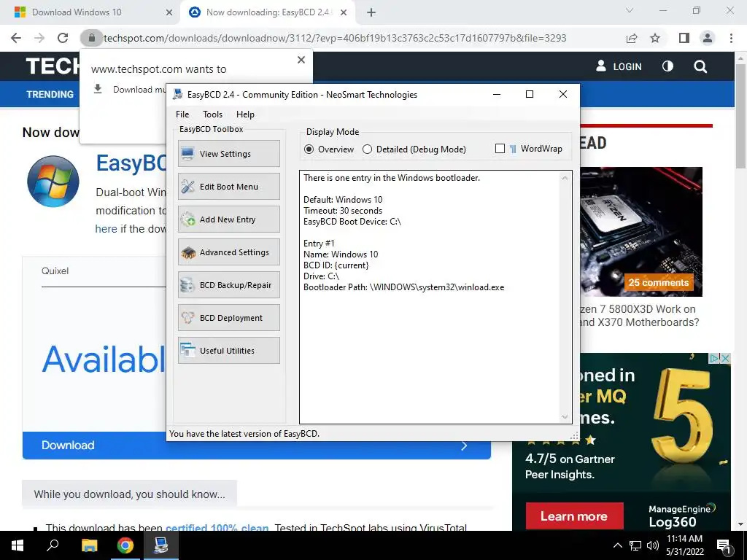This screenshot has width=747, height=560.
Task: Click the windows icon on Useful Utilities
Action: point(187,351)
